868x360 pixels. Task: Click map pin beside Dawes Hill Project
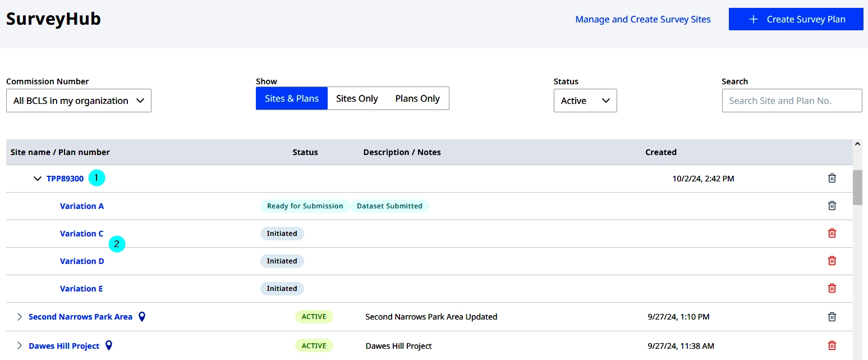pos(109,345)
